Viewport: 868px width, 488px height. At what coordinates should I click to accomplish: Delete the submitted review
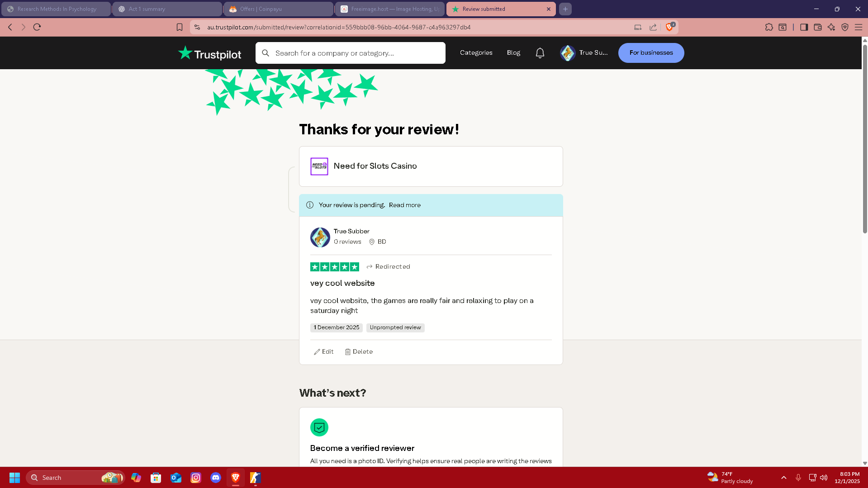(x=359, y=352)
